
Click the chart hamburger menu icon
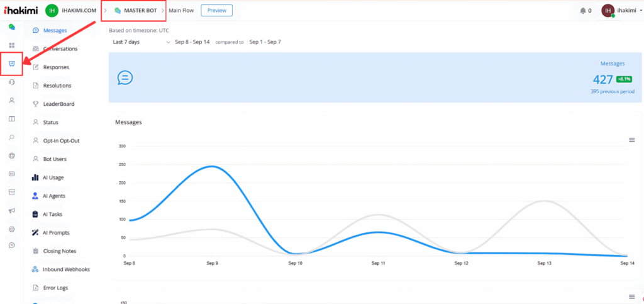[631, 140]
